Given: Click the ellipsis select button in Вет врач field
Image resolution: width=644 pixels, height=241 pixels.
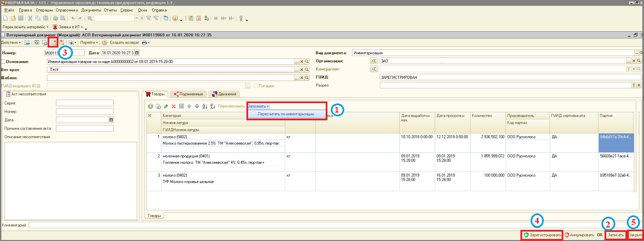Looking at the screenshot, I should [x=297, y=69].
